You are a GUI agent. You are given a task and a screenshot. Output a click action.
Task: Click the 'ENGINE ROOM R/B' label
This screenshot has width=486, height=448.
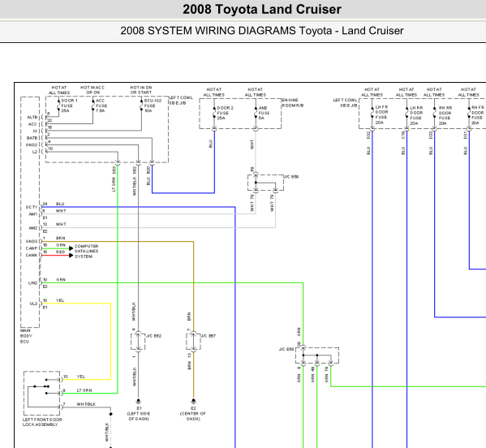293,103
